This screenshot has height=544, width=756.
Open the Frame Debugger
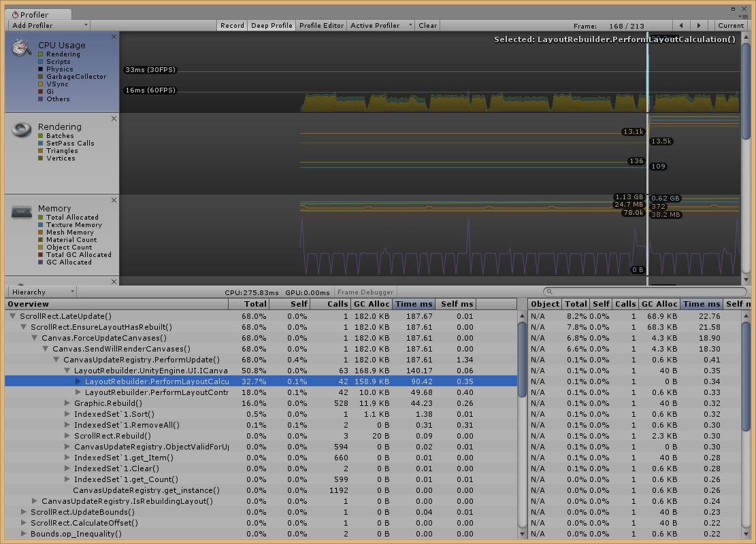[x=365, y=292]
